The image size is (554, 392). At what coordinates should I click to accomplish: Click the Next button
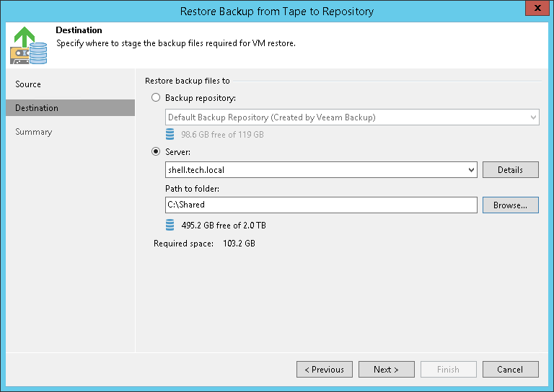(x=386, y=370)
